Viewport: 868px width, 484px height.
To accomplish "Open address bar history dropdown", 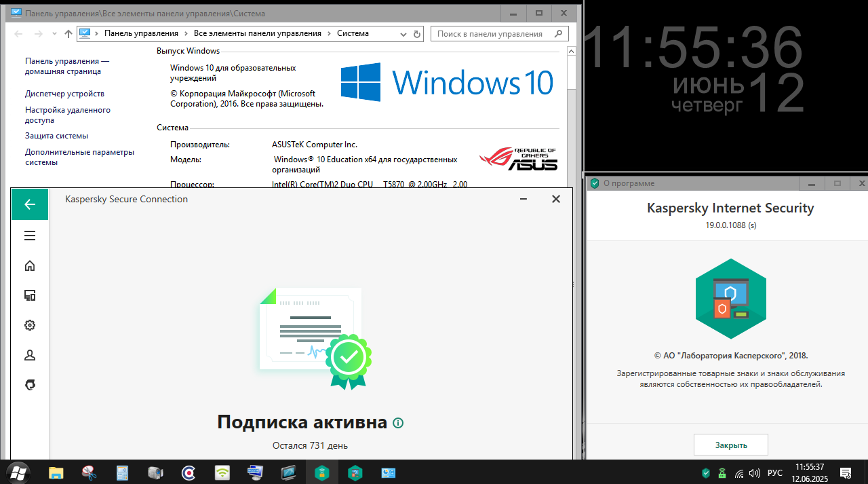I will click(404, 33).
